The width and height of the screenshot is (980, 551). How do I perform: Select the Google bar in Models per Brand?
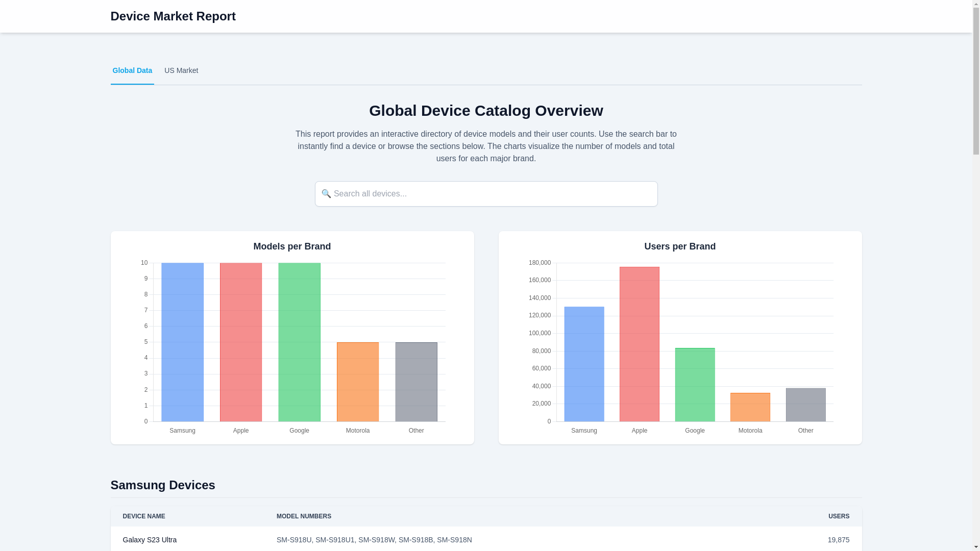click(299, 342)
